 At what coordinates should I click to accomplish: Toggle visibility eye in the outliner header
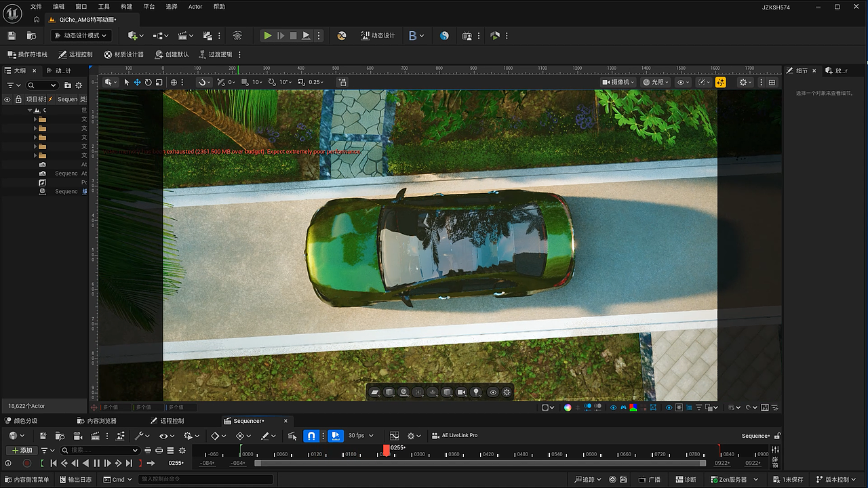[7, 99]
